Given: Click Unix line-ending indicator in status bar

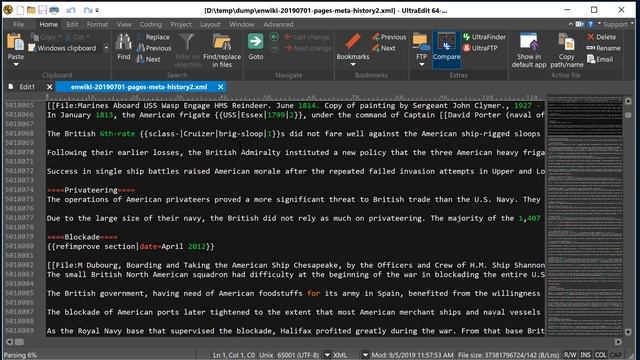Looking at the screenshot, I should coord(266,355).
